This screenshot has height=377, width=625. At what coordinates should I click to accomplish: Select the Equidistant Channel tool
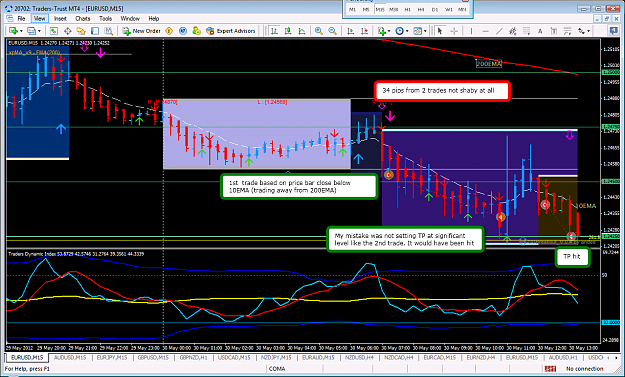click(513, 31)
